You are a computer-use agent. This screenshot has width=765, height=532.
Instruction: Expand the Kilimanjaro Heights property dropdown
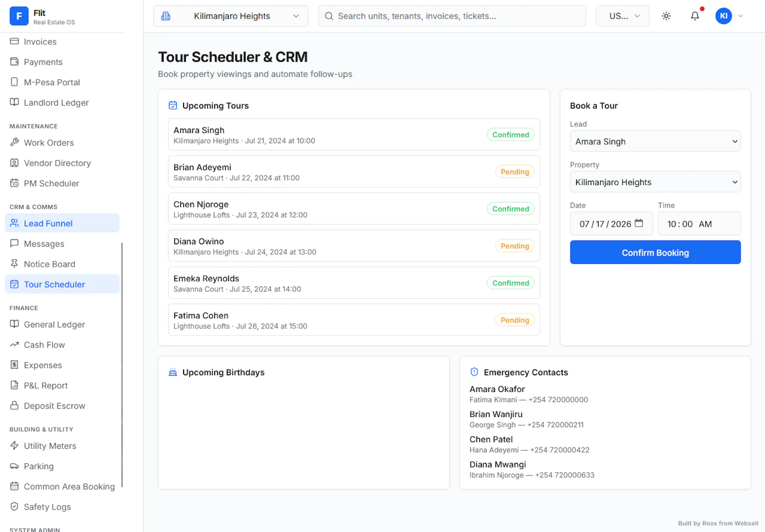pos(231,16)
